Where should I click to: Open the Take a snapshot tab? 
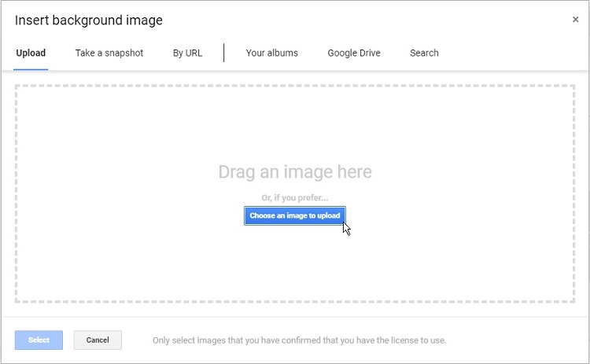[x=109, y=53]
